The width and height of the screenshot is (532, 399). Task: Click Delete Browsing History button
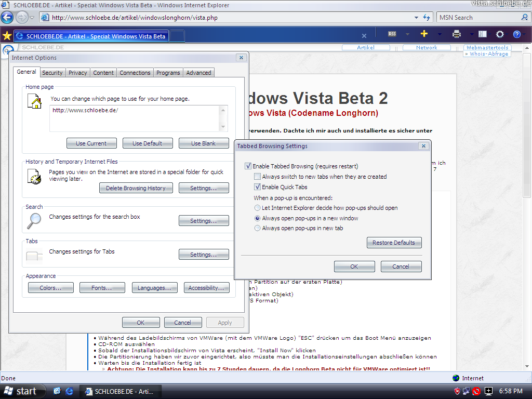point(136,188)
